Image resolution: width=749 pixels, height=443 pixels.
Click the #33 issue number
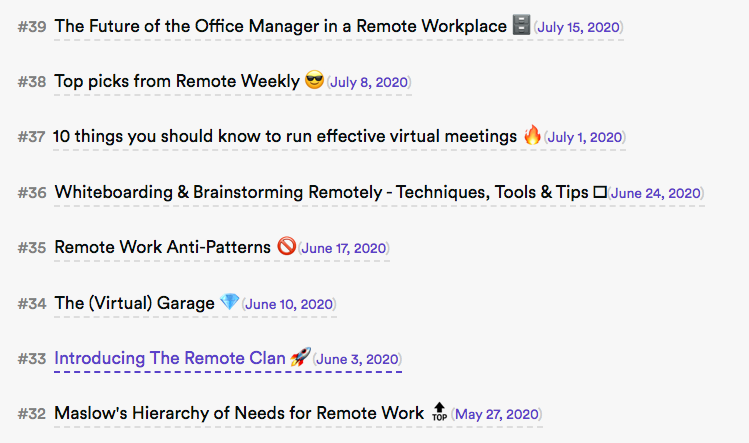32,358
